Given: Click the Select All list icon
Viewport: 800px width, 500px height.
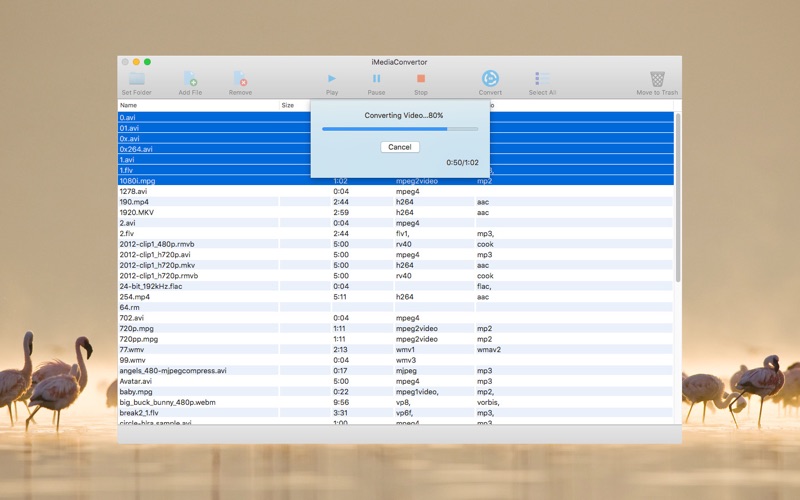Looking at the screenshot, I should coord(542,79).
